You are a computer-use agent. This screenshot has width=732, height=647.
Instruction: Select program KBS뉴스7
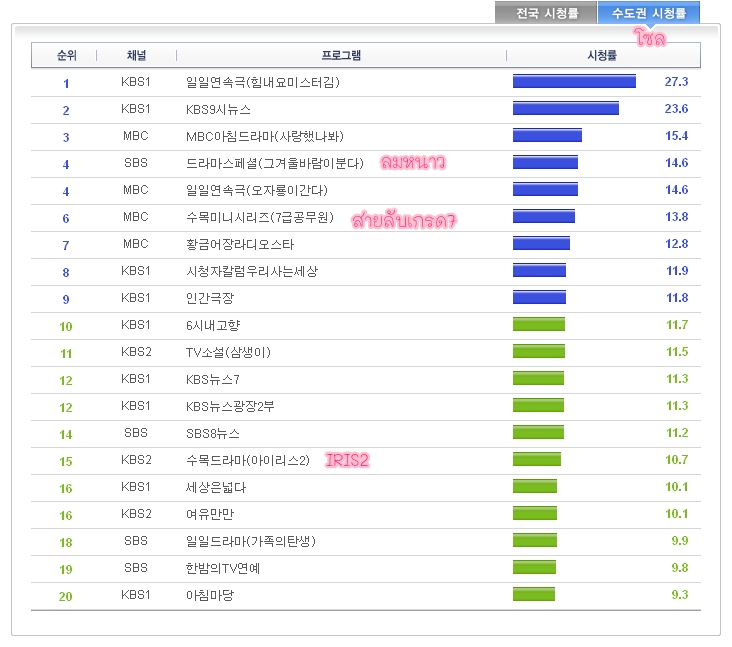click(x=213, y=380)
